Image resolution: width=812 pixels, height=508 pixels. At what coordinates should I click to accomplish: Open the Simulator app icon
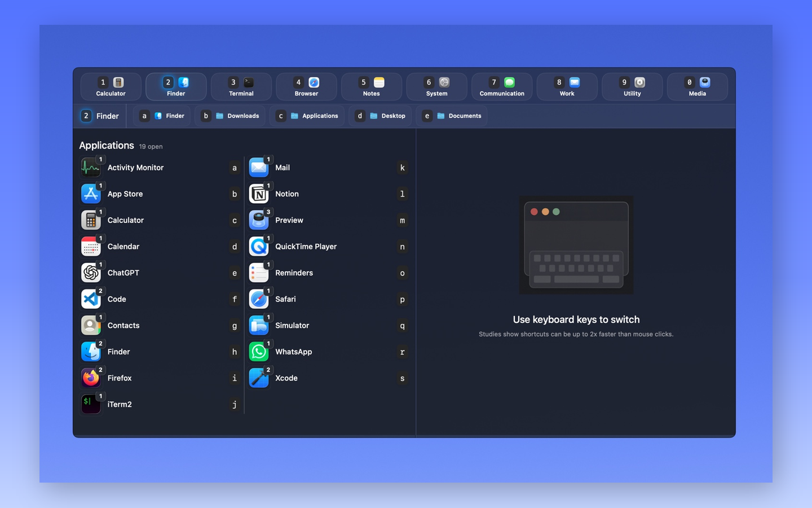tap(259, 326)
